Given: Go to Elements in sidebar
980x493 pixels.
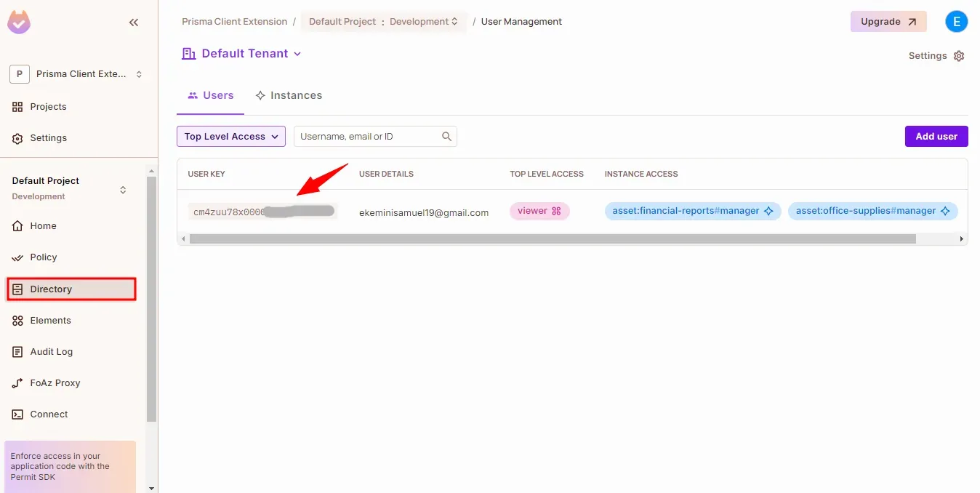Looking at the screenshot, I should (x=50, y=321).
